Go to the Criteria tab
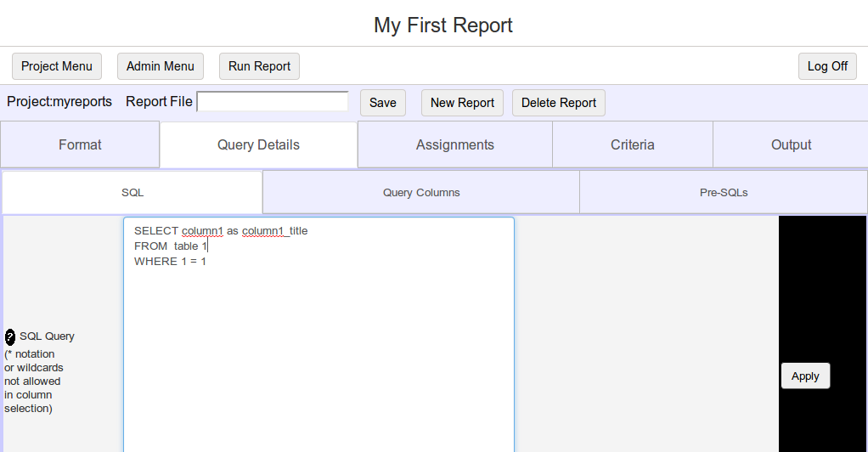The width and height of the screenshot is (868, 452). click(632, 144)
